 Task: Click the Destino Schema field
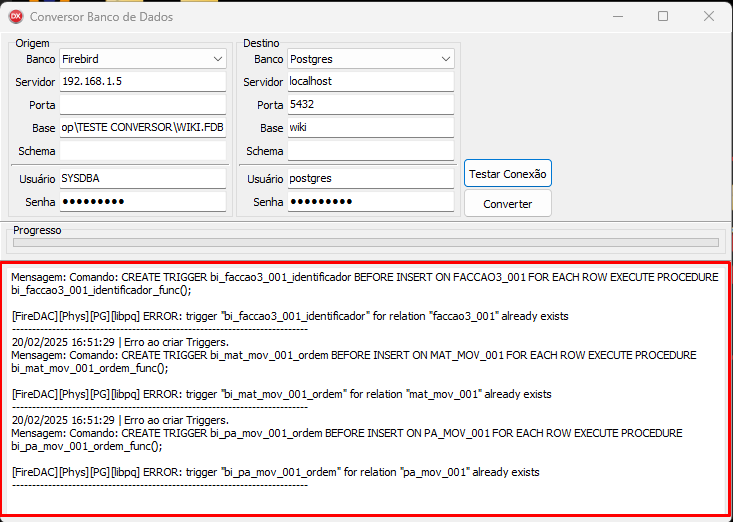(x=371, y=151)
